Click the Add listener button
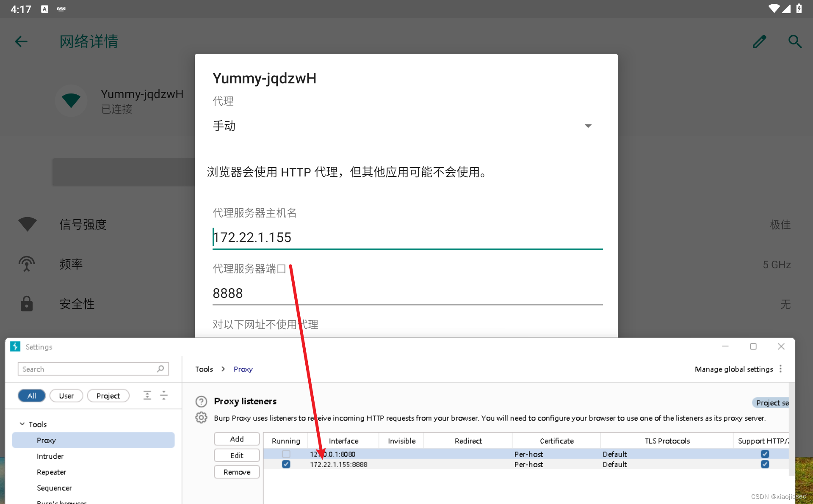 coord(237,439)
